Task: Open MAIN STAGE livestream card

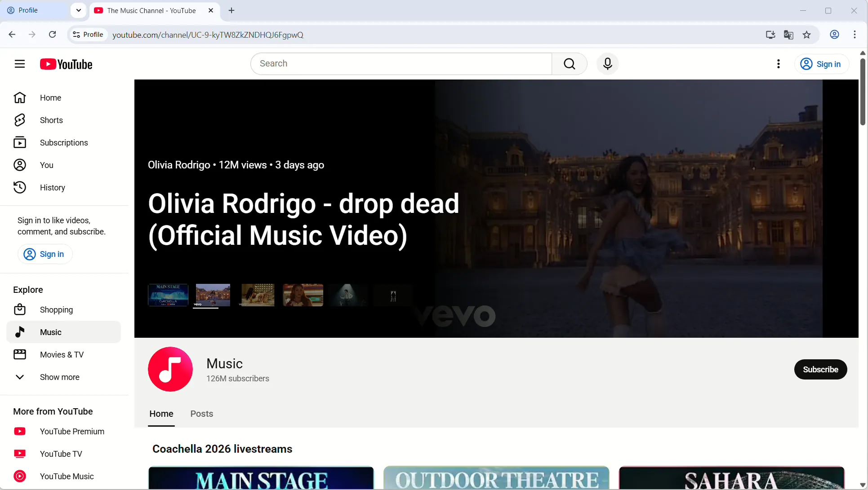Action: tap(261, 478)
